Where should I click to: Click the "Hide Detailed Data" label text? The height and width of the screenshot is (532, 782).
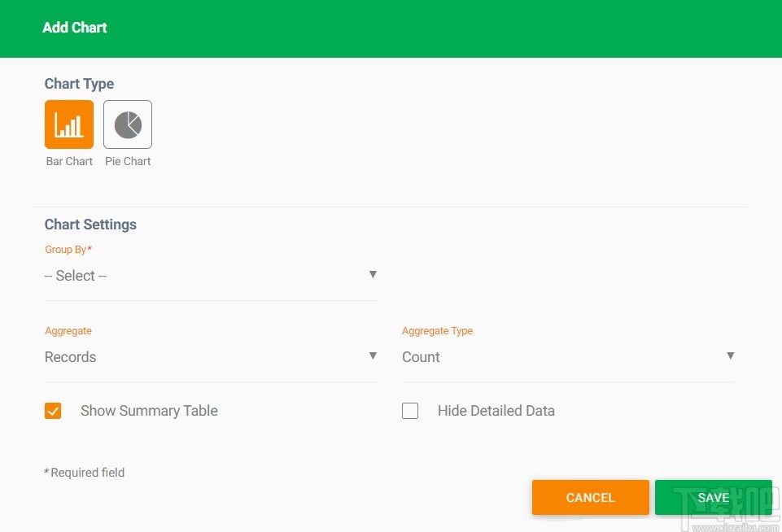(x=496, y=411)
